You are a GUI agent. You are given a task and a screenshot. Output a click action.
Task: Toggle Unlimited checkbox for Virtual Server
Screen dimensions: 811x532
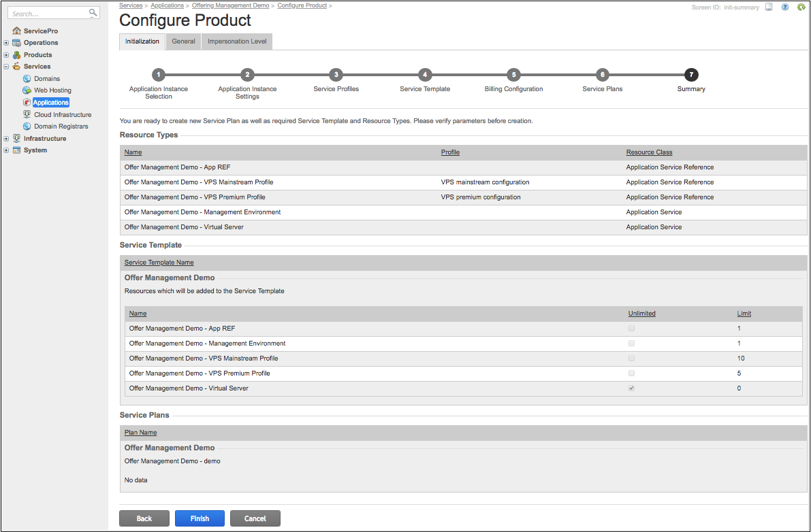point(631,388)
